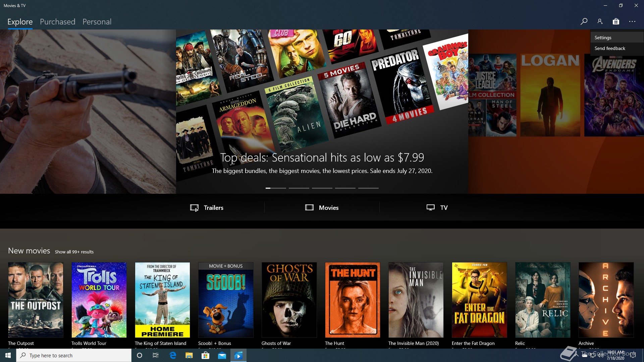Switch to the Explore tab
The image size is (644, 362).
[x=20, y=22]
